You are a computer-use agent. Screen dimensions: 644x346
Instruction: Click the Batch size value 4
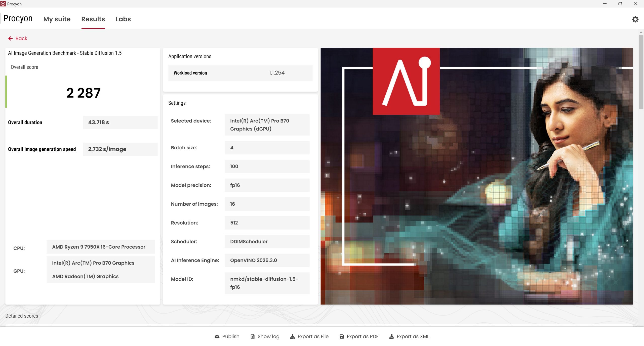[267, 148]
